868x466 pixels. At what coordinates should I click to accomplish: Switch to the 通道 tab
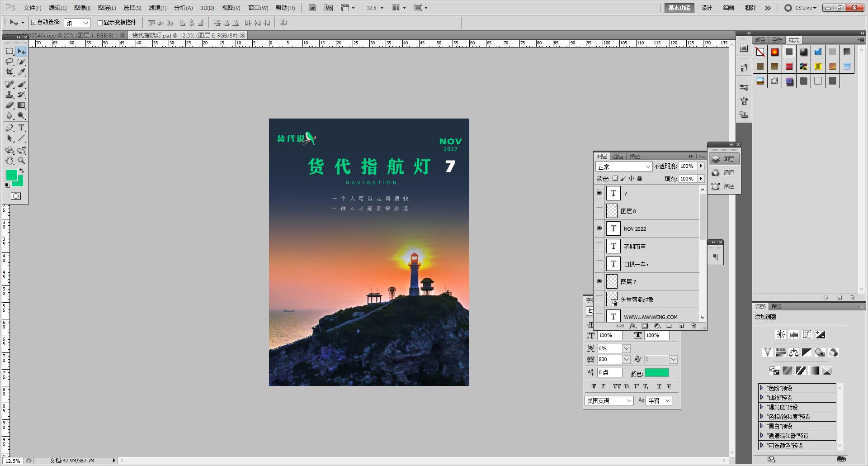[x=618, y=156]
